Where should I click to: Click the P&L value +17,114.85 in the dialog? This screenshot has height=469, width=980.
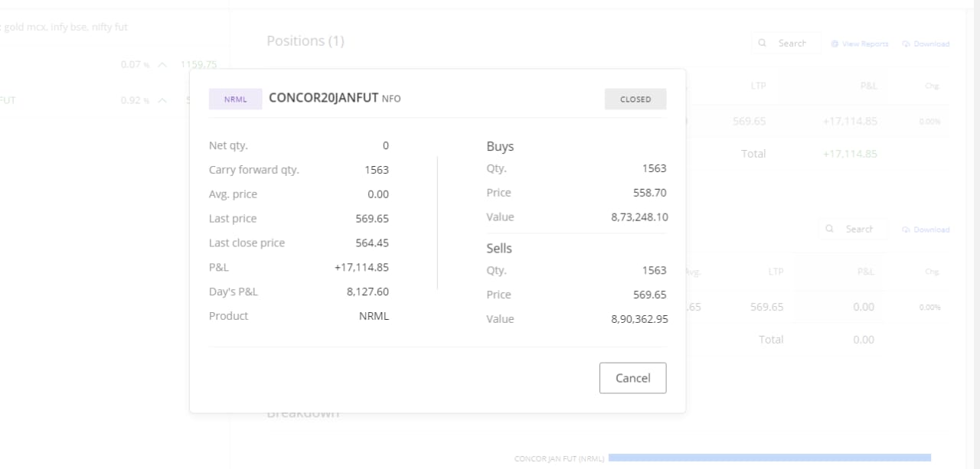click(361, 268)
